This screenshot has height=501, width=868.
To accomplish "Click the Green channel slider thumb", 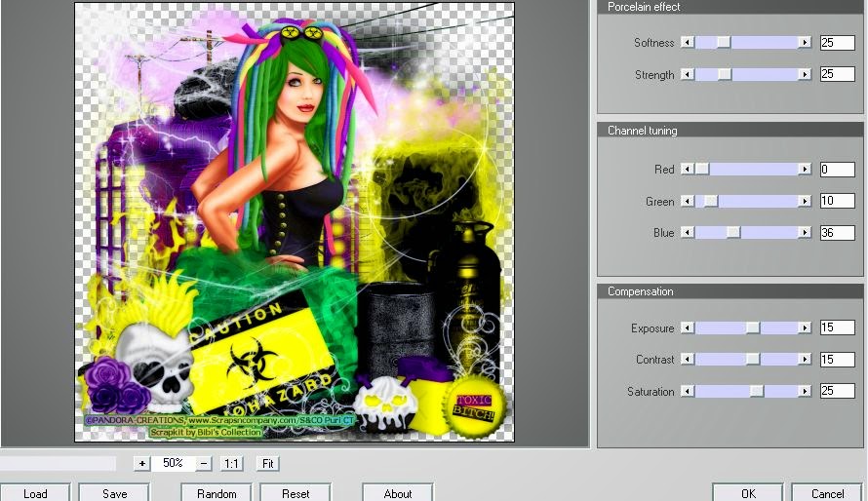I will click(711, 202).
